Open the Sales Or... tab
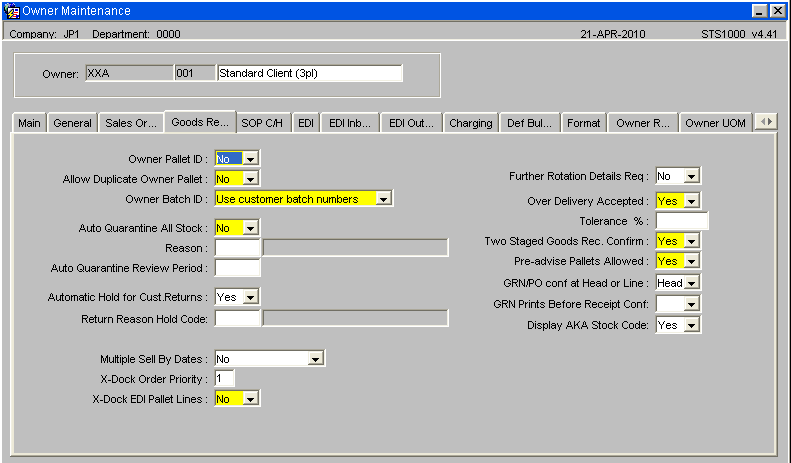Viewport: 791px width, 463px height. (131, 123)
